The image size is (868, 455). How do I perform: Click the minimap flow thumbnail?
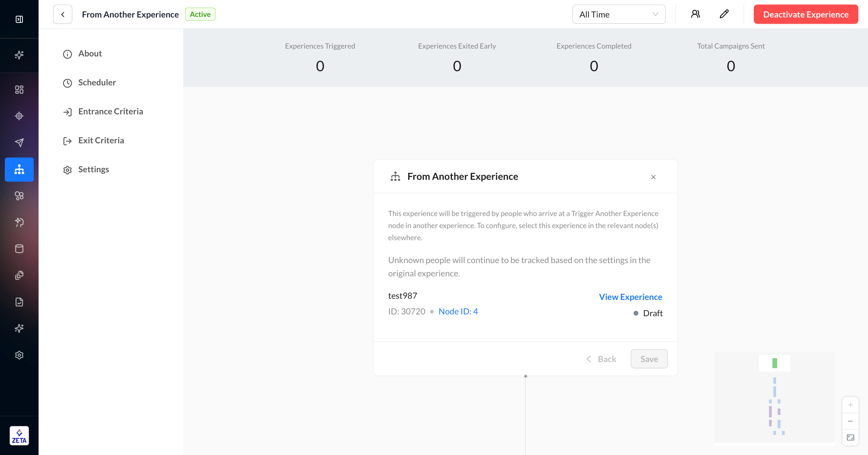[774, 398]
